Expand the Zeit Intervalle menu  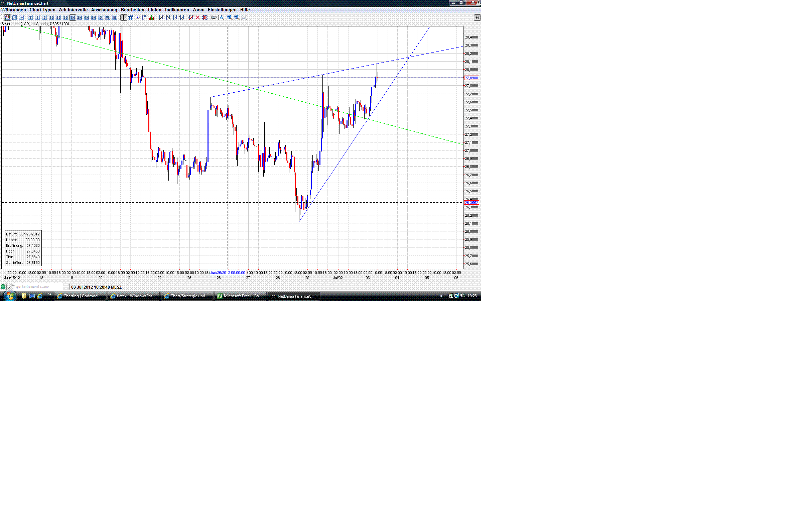73,10
